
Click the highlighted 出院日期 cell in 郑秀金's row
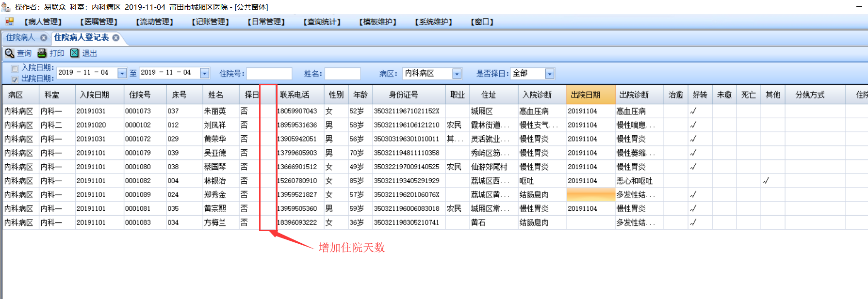(590, 195)
